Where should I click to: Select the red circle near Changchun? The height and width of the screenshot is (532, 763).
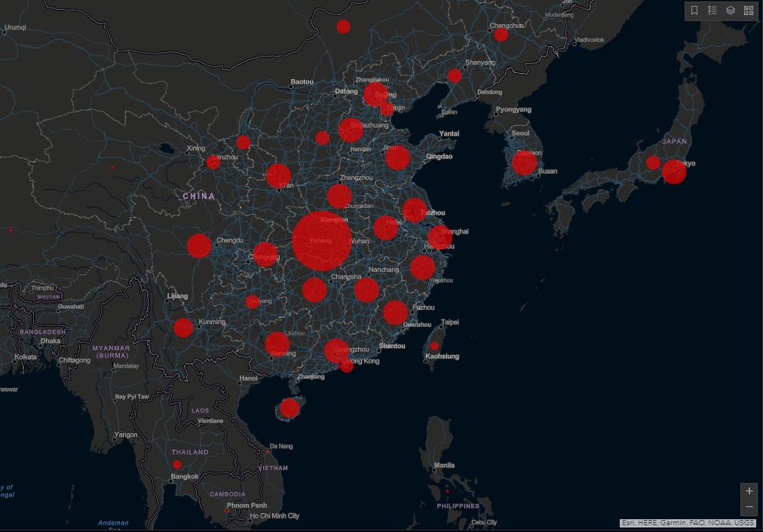point(501,35)
